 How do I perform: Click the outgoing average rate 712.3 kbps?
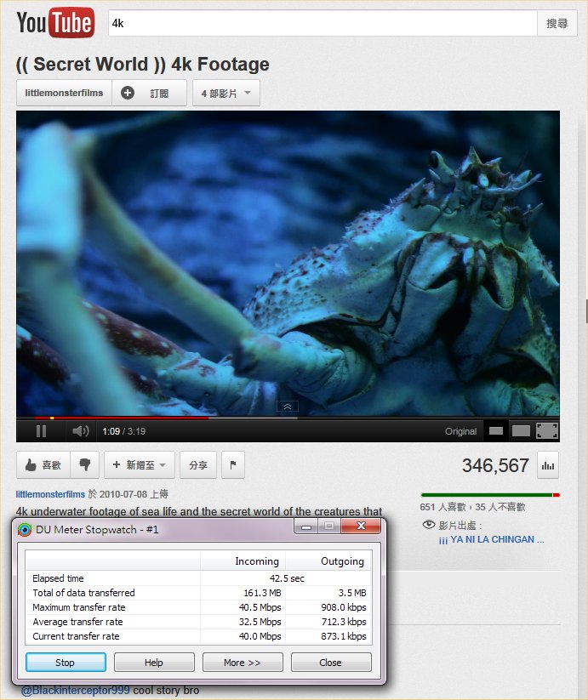[343, 622]
